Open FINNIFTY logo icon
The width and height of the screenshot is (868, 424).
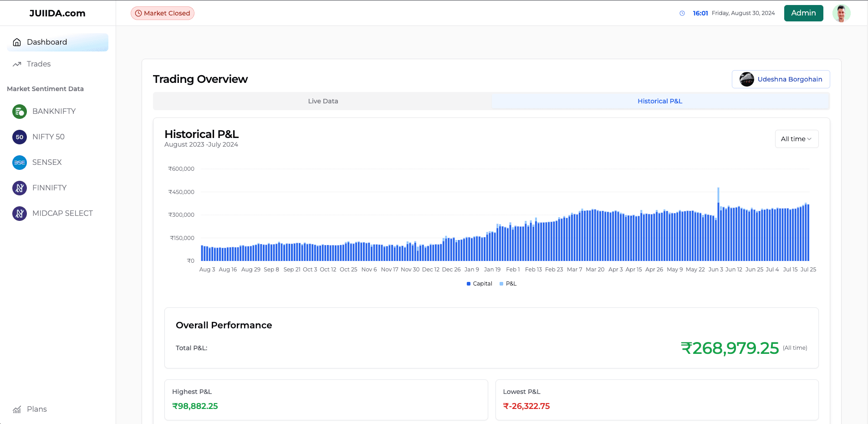(20, 188)
